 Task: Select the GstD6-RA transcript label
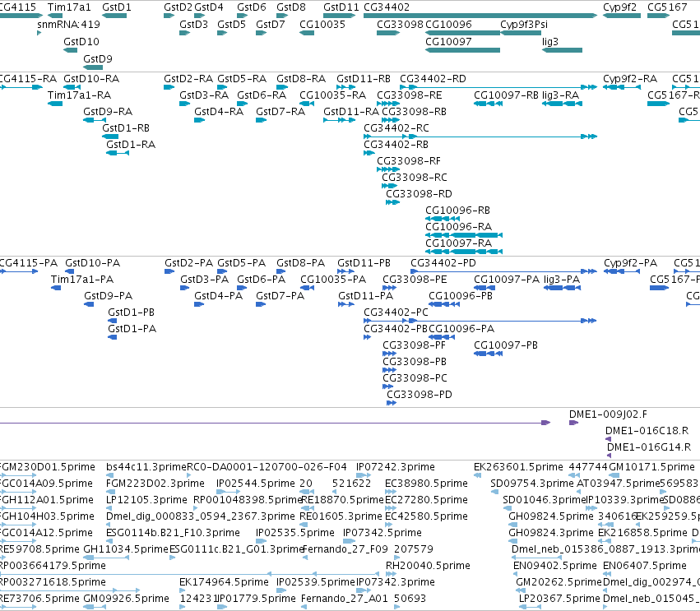(262, 95)
